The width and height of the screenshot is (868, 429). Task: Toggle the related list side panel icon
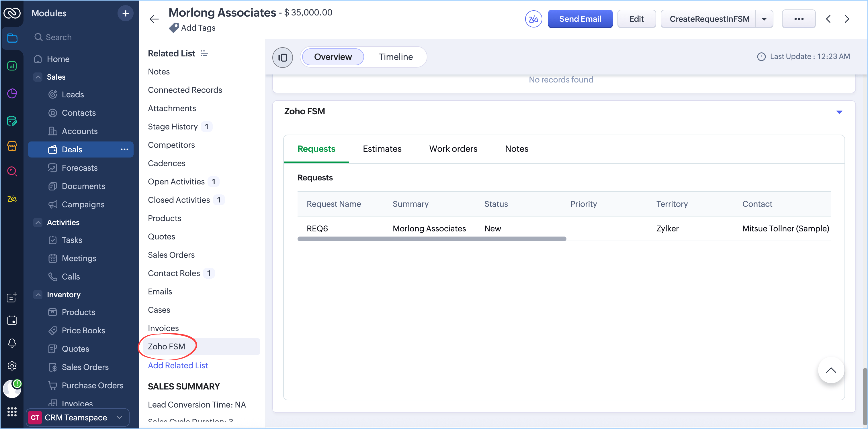282,57
